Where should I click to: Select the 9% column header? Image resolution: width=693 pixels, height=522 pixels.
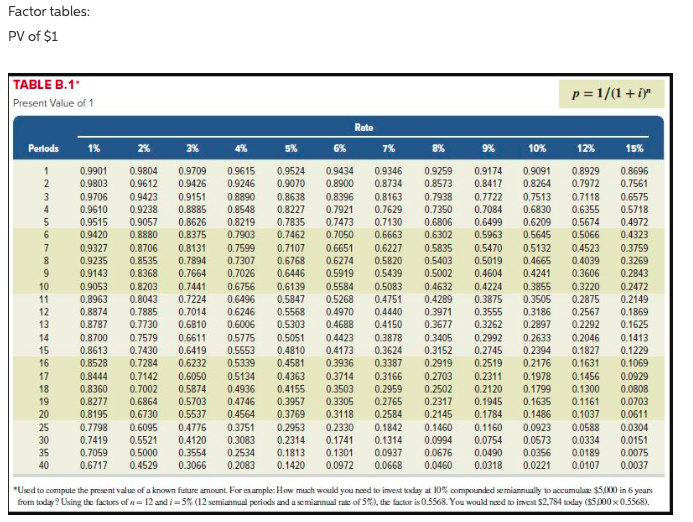click(488, 149)
